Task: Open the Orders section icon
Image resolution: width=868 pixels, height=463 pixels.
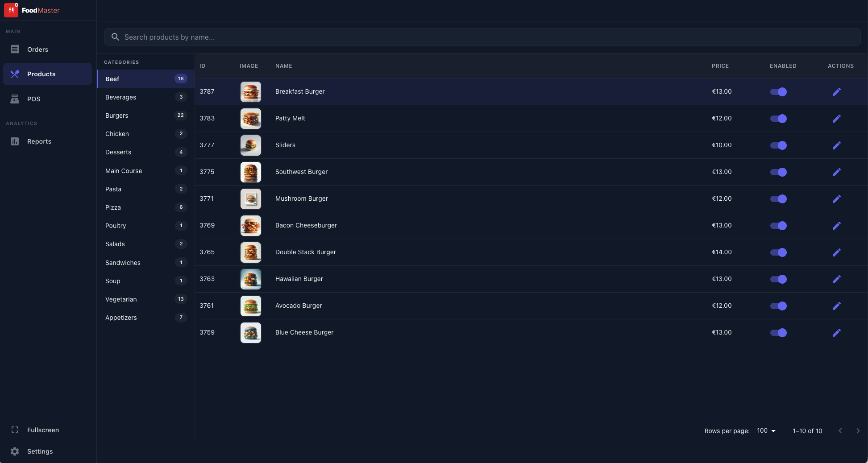Action: point(15,49)
